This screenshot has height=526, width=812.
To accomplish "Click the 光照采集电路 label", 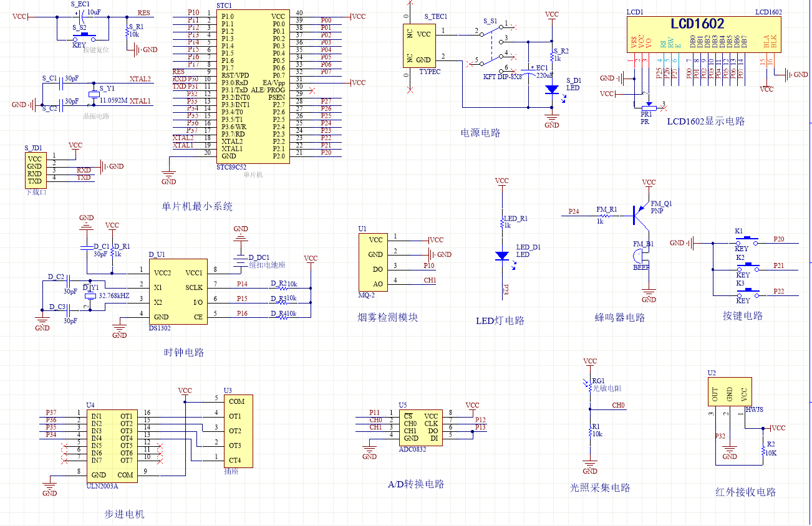I will coord(600,487).
